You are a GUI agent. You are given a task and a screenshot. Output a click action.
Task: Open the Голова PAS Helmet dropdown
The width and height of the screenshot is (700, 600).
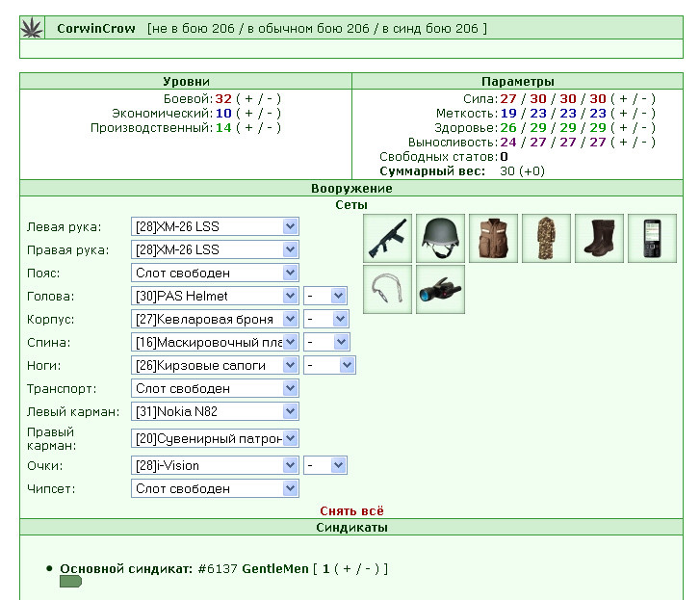tap(215, 296)
